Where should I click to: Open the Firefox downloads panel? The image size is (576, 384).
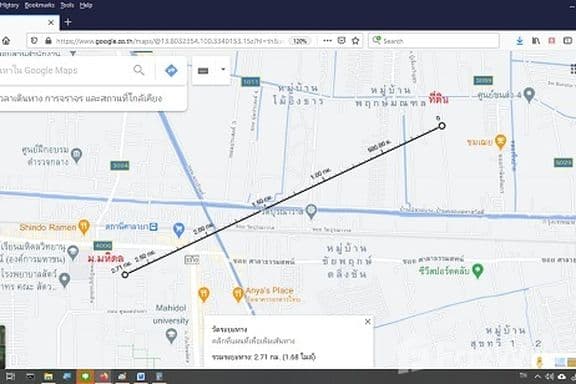(x=519, y=41)
